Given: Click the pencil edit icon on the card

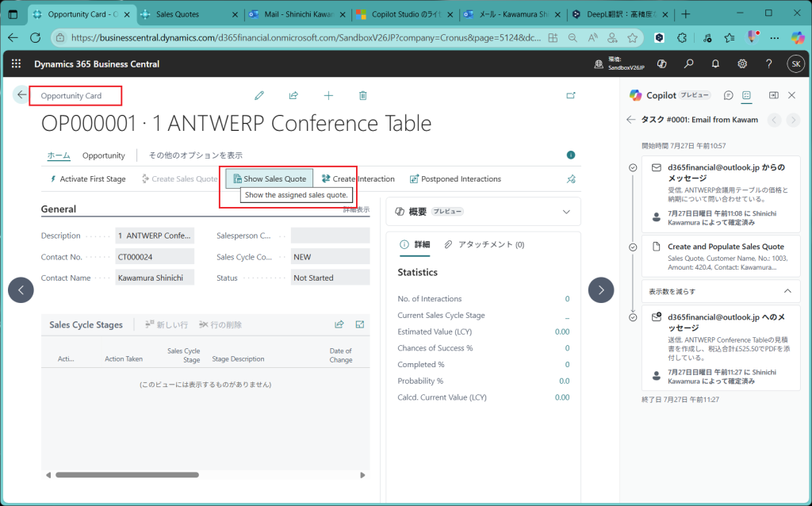Looking at the screenshot, I should 259,95.
